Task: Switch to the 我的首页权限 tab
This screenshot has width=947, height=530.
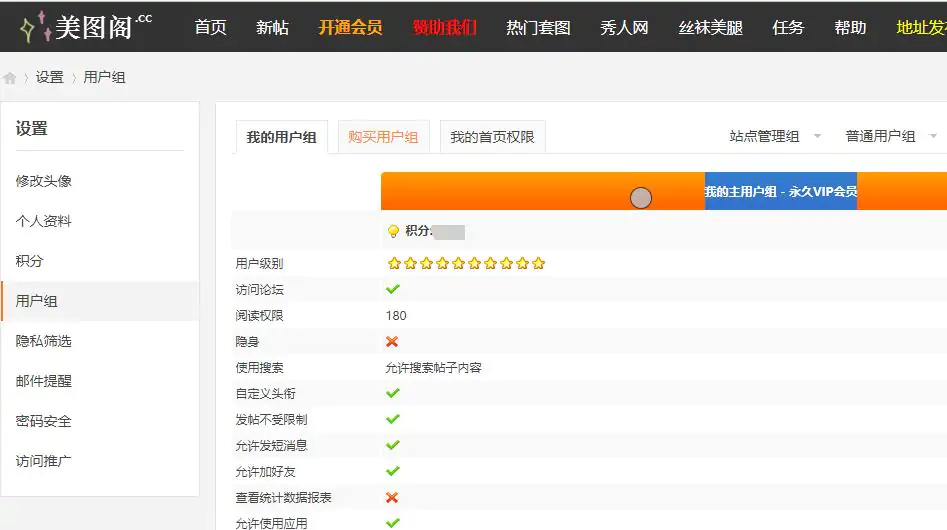Action: 492,137
